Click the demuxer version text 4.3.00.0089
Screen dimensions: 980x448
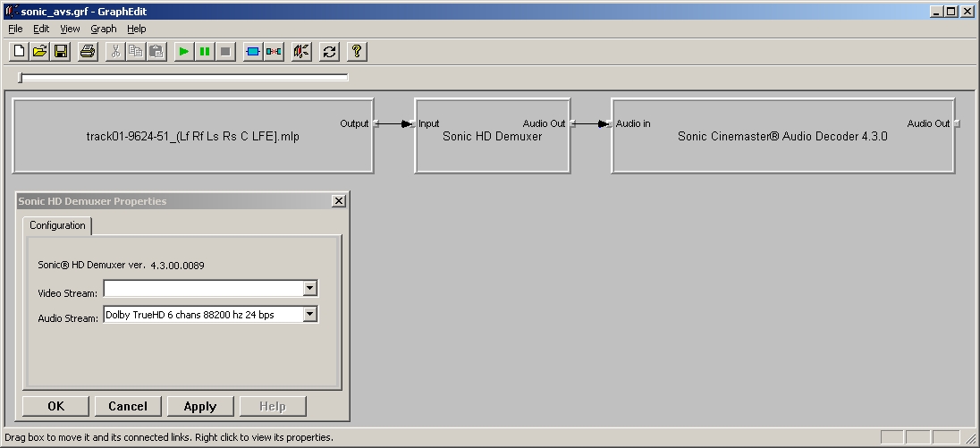click(x=178, y=266)
